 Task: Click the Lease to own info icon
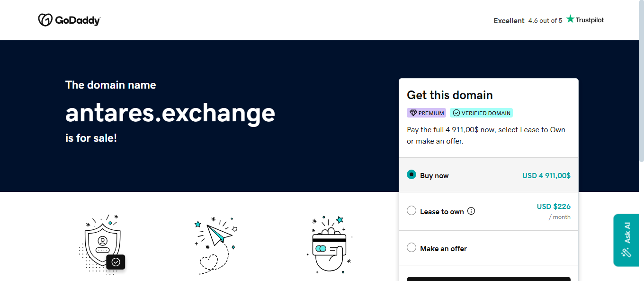point(471,211)
